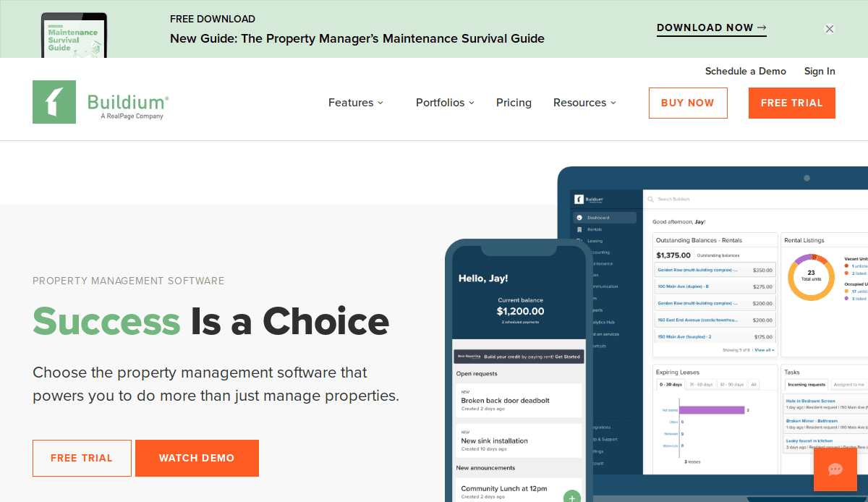Screen dimensions: 868x502
Task: Click the Maintenance Survival Guide tablet thumbnail
Action: [x=74, y=35]
